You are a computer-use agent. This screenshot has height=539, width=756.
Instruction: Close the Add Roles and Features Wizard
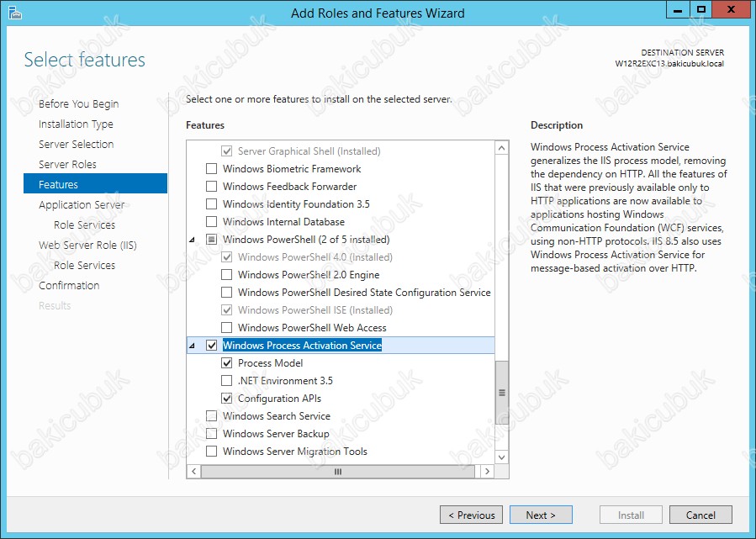point(731,9)
